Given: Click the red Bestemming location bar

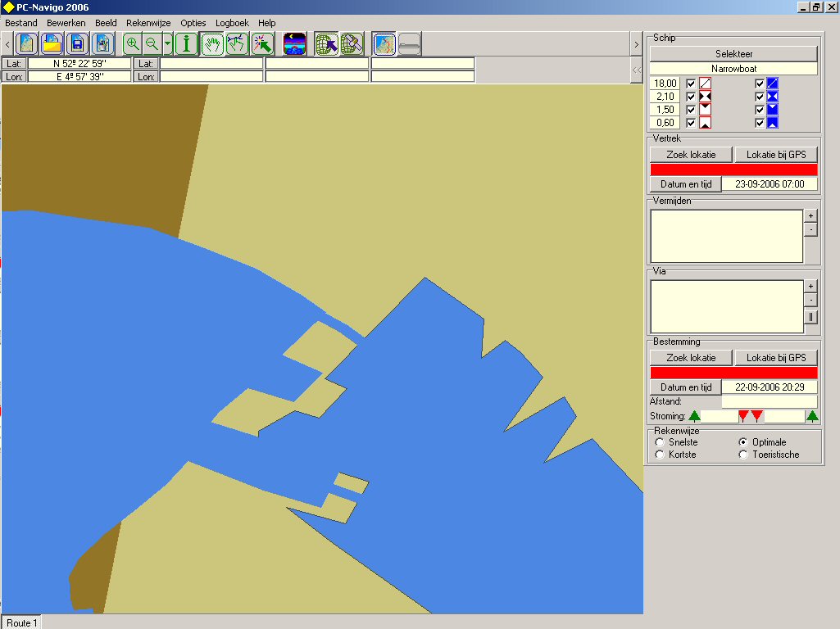Looking at the screenshot, I should (x=733, y=373).
